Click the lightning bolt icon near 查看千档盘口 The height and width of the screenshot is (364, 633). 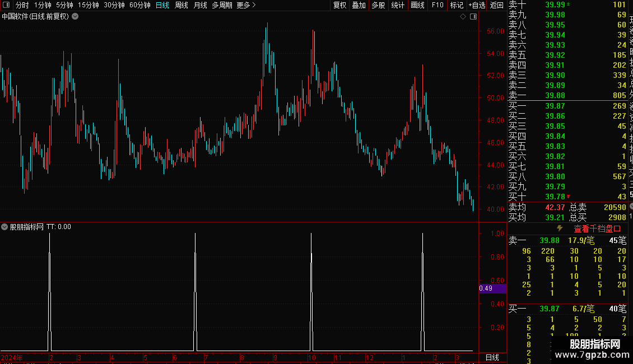[560, 228]
